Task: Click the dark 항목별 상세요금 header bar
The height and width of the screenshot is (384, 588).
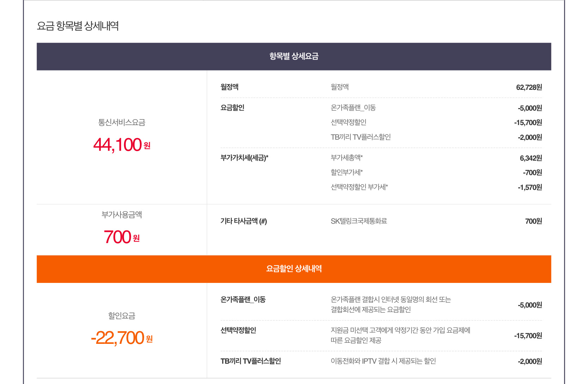Action: click(294, 56)
